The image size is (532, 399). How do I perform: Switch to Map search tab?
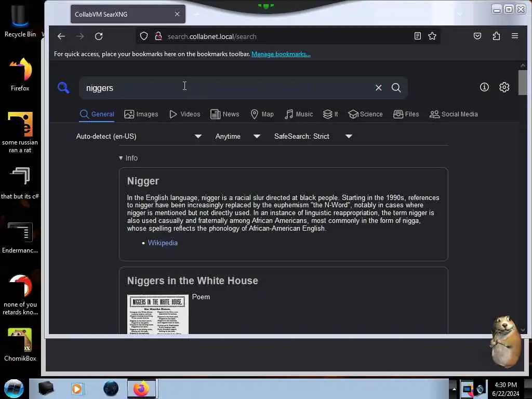coord(262,114)
